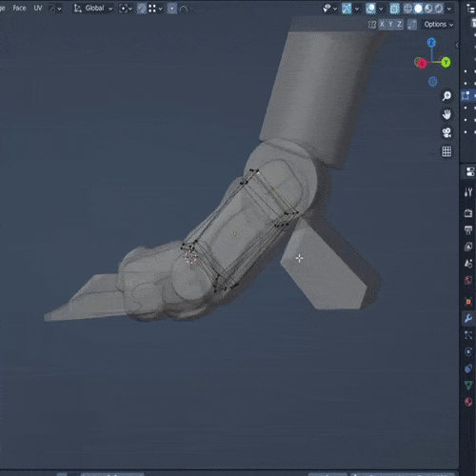Toggle show overlays button
Viewport: 476px width, 476px height.
click(370, 9)
